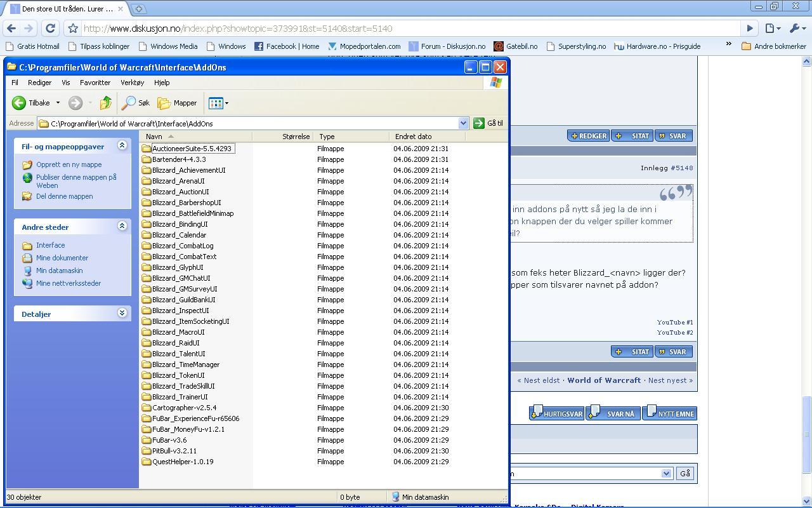Open the Chrome wrench settings menu

click(x=796, y=29)
